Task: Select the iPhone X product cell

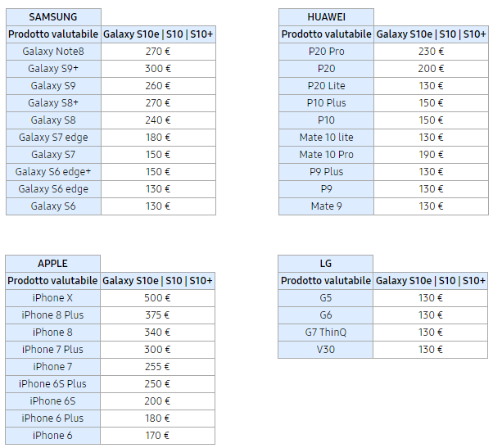Action: (53, 298)
